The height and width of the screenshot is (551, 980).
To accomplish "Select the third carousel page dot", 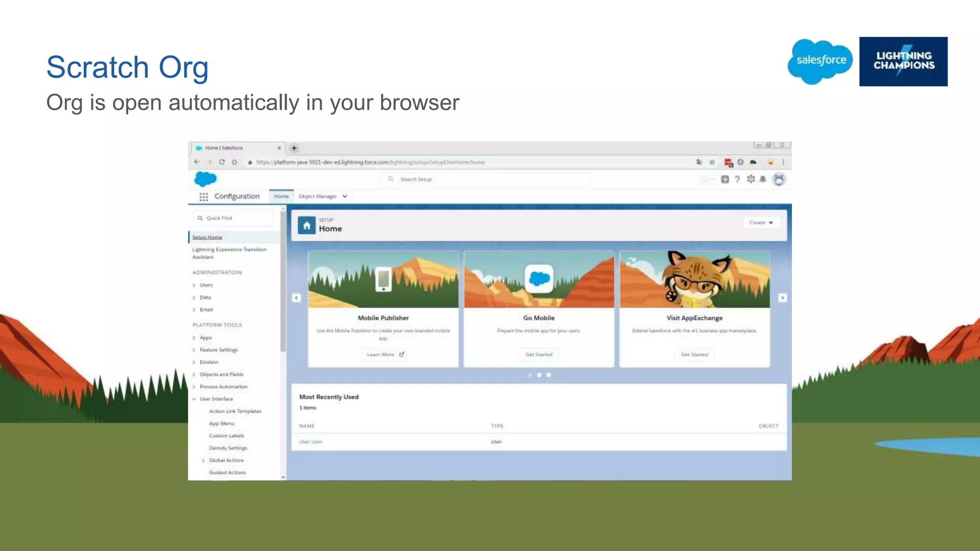I will [548, 375].
